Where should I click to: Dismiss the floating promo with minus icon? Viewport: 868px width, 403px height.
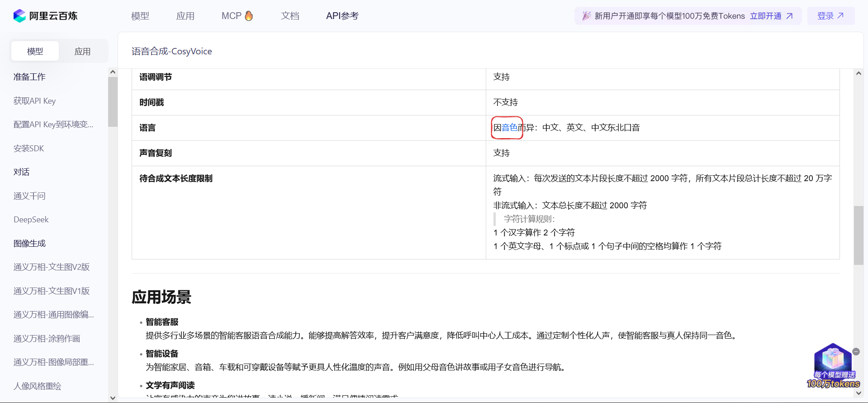(x=856, y=352)
